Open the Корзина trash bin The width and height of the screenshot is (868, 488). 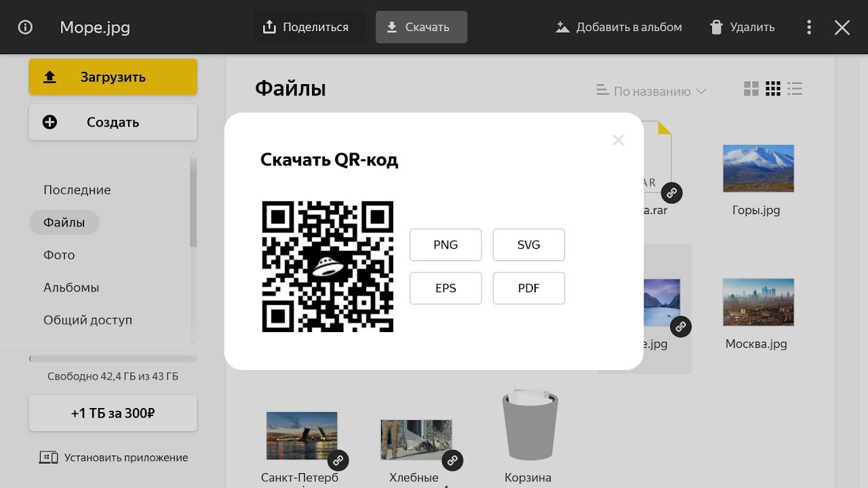click(530, 424)
